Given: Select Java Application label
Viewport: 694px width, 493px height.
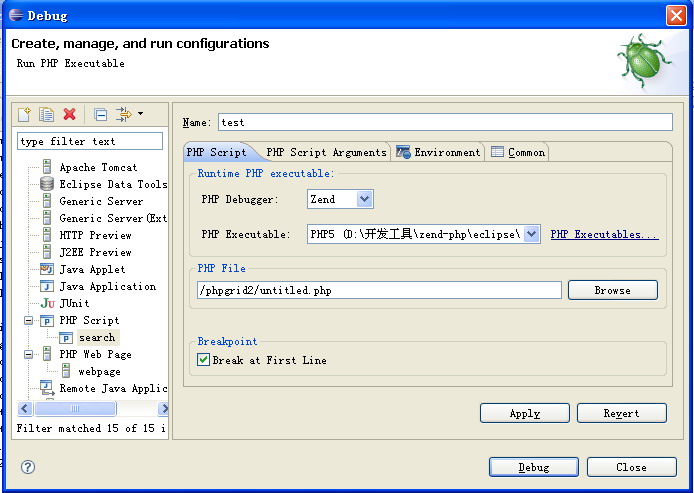Looking at the screenshot, I should pyautogui.click(x=108, y=286).
